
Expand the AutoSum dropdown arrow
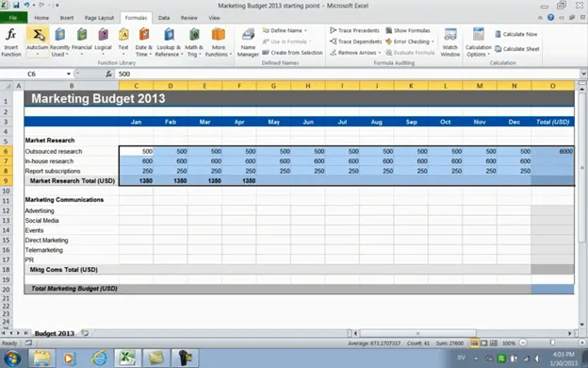38,55
